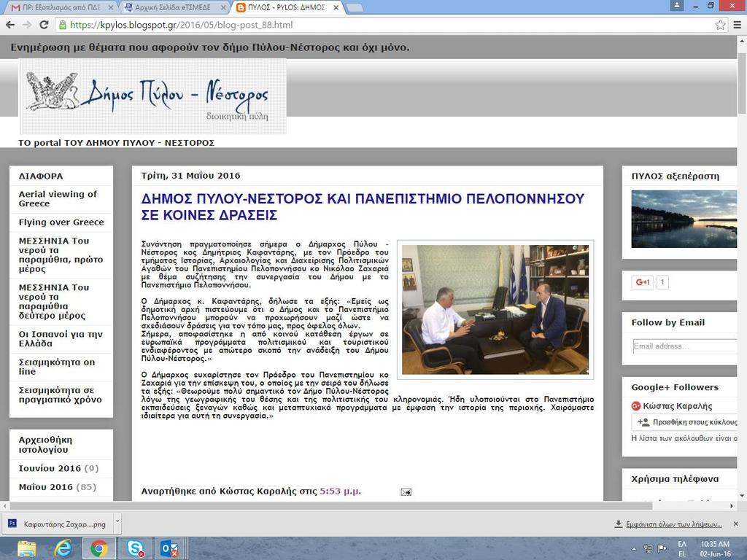Open Outlook from taskbar
The height and width of the screenshot is (560, 747).
click(170, 548)
